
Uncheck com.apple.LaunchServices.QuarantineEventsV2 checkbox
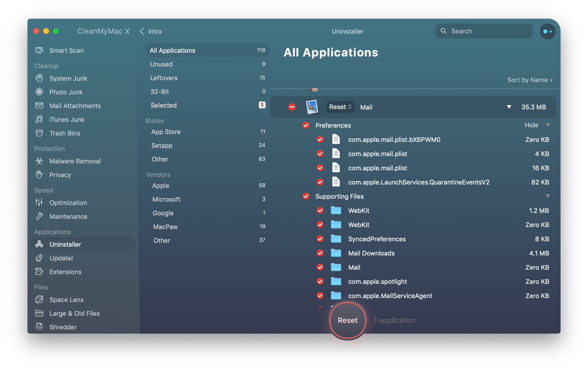[320, 182]
